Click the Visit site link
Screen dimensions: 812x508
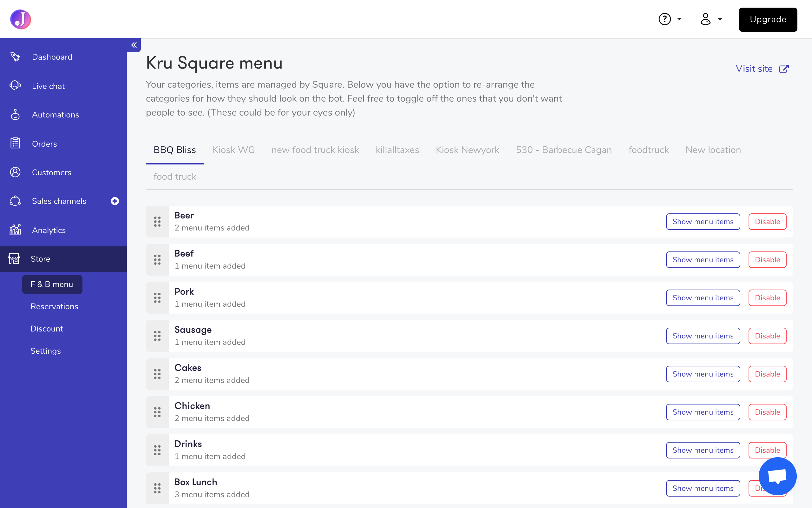tap(754, 69)
